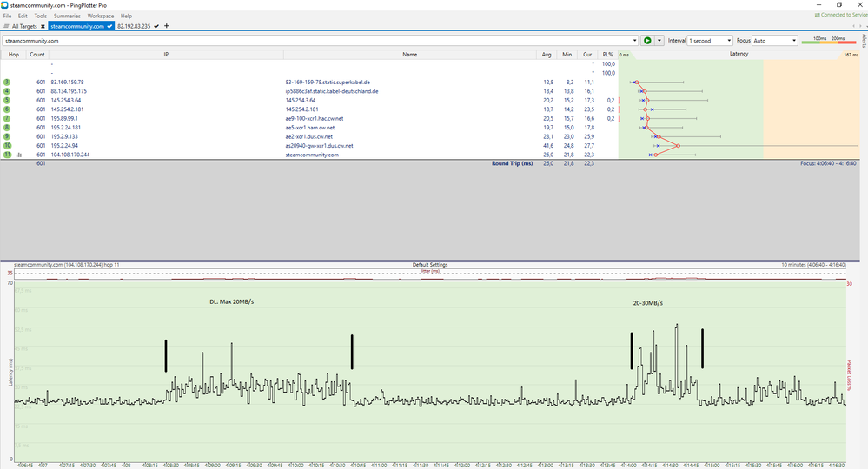
Task: Click the green start/resume trace button
Action: point(647,41)
